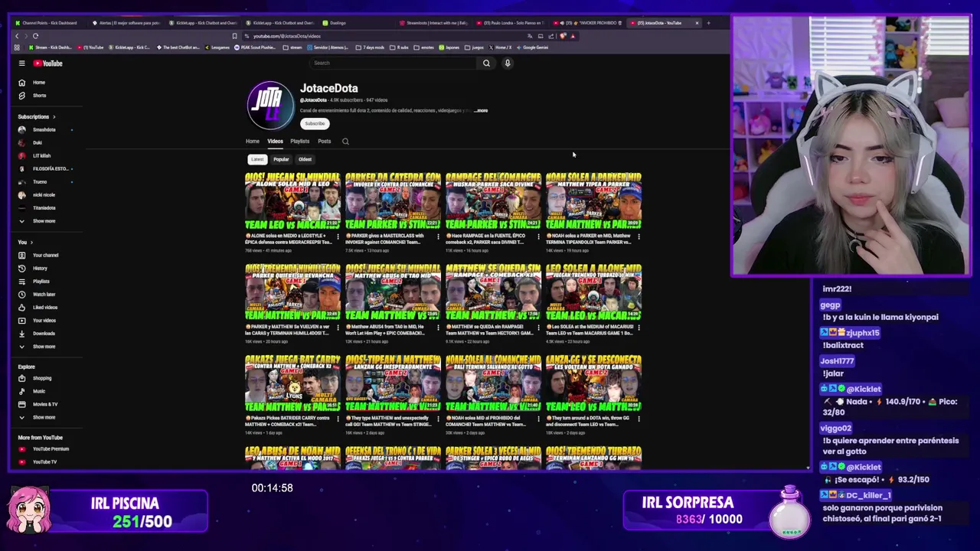980x551 pixels.
Task: Open Shorts in the YouTube sidebar
Action: click(38, 96)
